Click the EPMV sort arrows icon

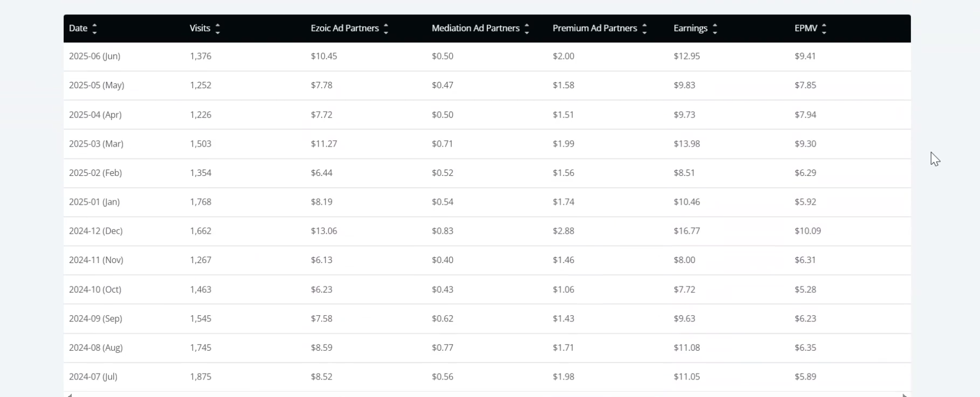(824, 29)
